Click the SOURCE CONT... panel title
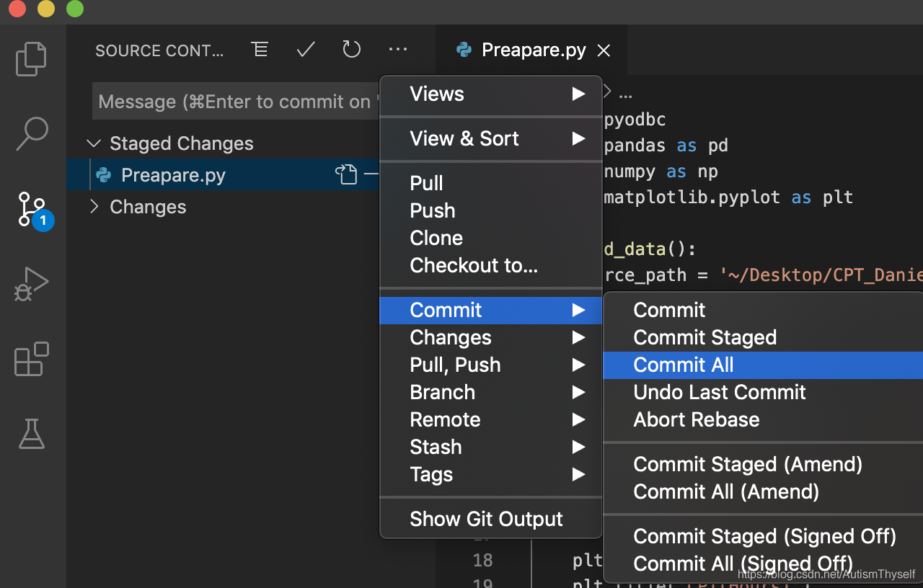 (159, 50)
